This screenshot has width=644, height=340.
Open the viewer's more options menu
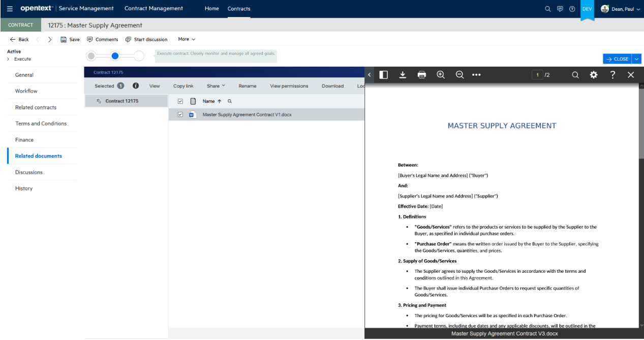476,75
